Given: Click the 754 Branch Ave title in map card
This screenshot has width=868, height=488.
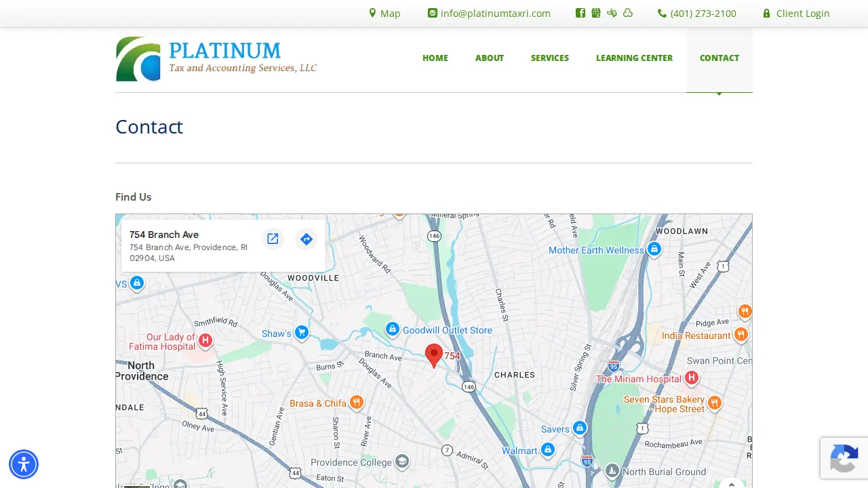Looking at the screenshot, I should coord(164,235).
